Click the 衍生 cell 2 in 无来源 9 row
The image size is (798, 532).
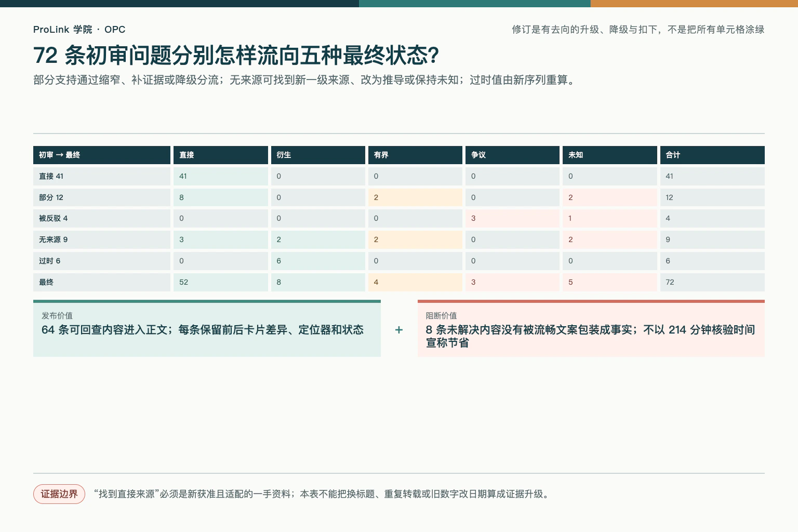318,240
